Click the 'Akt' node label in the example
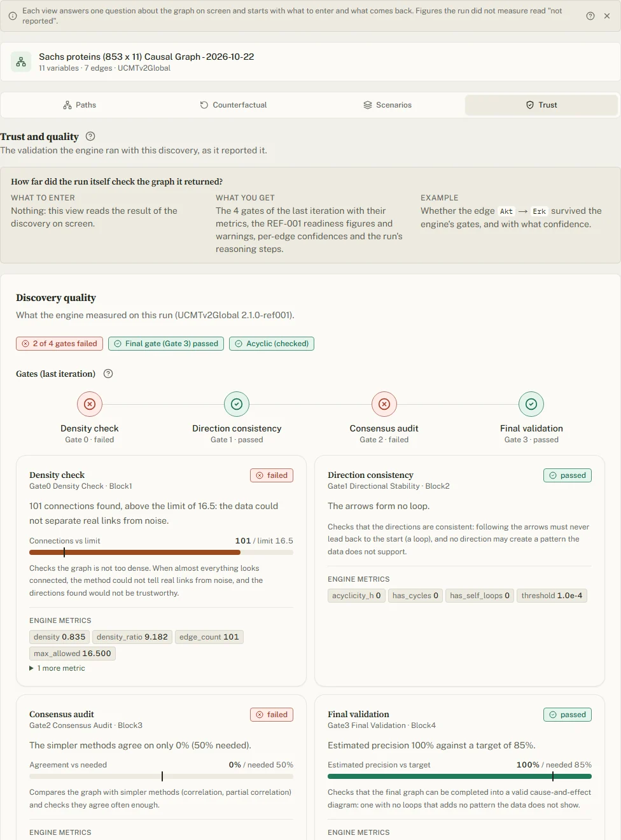621x840 pixels. tap(506, 211)
